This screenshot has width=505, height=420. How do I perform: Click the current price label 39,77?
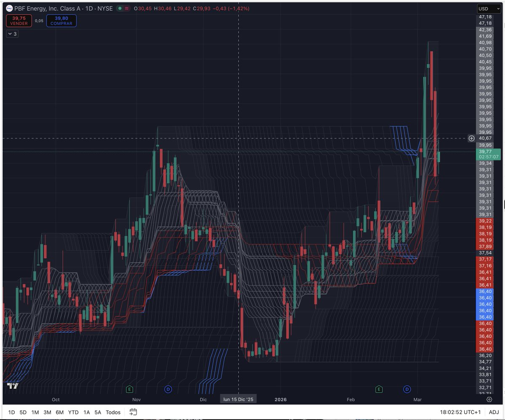488,154
